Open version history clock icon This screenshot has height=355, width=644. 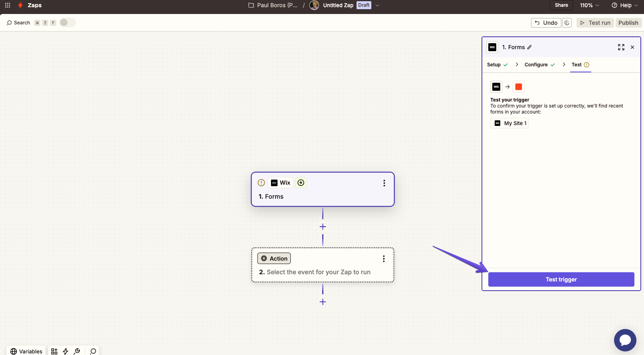[x=567, y=23]
